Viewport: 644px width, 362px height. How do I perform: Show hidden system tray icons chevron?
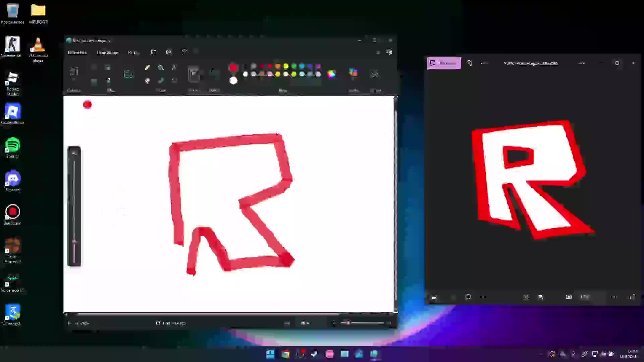541,354
